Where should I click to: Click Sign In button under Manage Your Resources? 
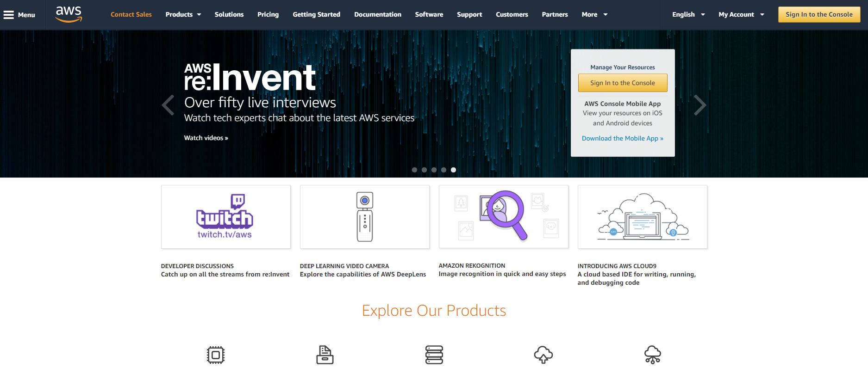pos(623,83)
